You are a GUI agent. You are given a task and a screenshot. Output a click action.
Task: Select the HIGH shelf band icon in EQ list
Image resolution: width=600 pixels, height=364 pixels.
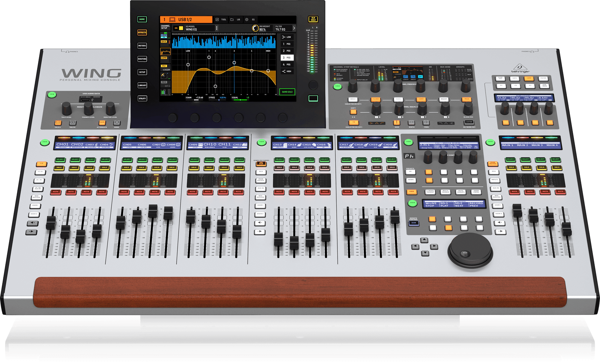(x=283, y=71)
